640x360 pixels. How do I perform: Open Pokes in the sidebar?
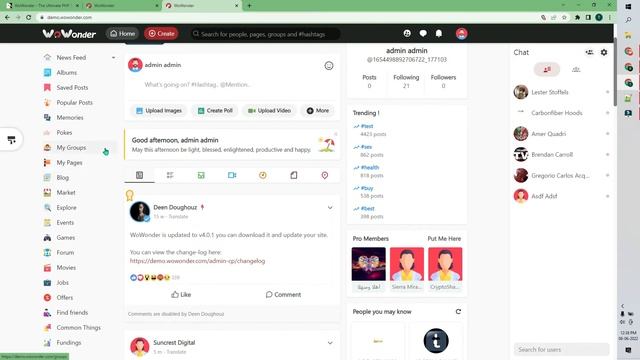(x=64, y=133)
